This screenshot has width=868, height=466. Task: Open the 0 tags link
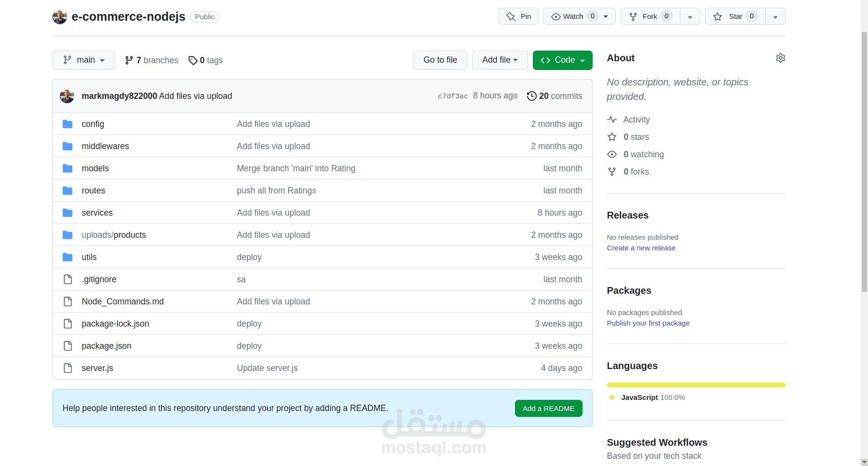point(205,60)
